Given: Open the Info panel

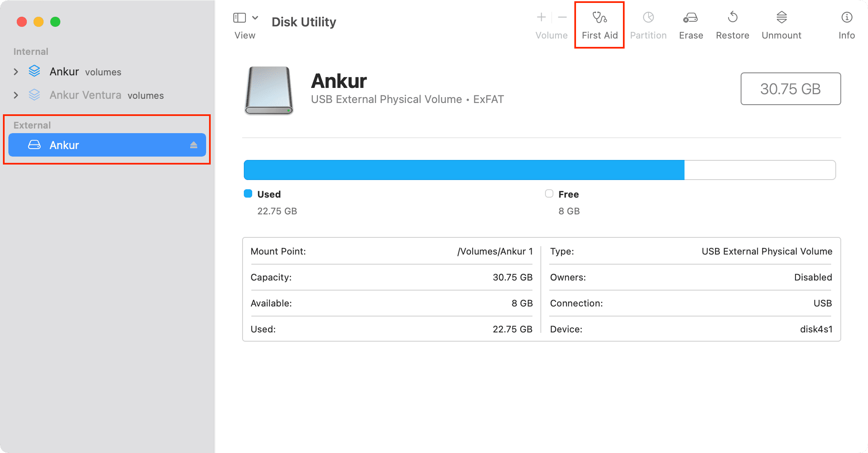Looking at the screenshot, I should [x=847, y=25].
